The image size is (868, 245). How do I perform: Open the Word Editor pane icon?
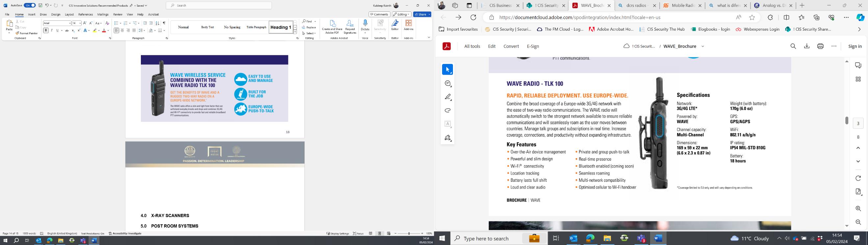coord(395,25)
